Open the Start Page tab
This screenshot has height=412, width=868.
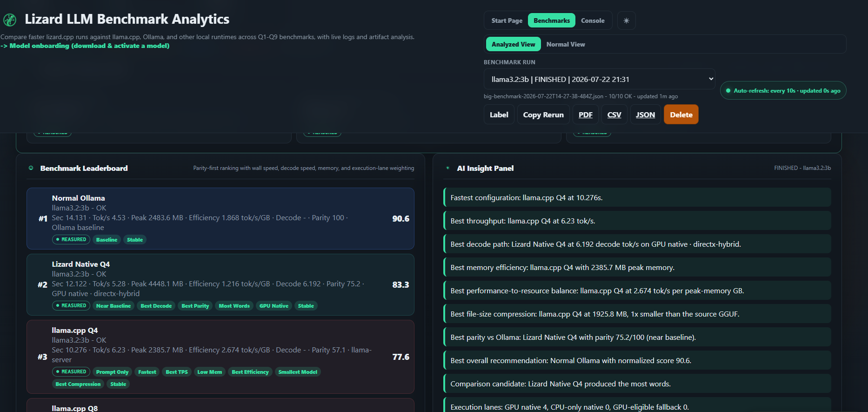click(x=507, y=20)
